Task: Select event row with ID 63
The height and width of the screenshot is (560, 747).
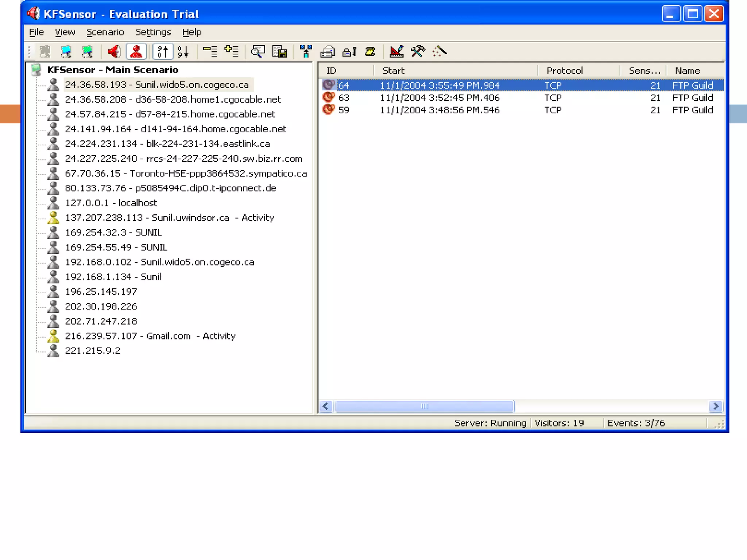Action: click(438, 98)
